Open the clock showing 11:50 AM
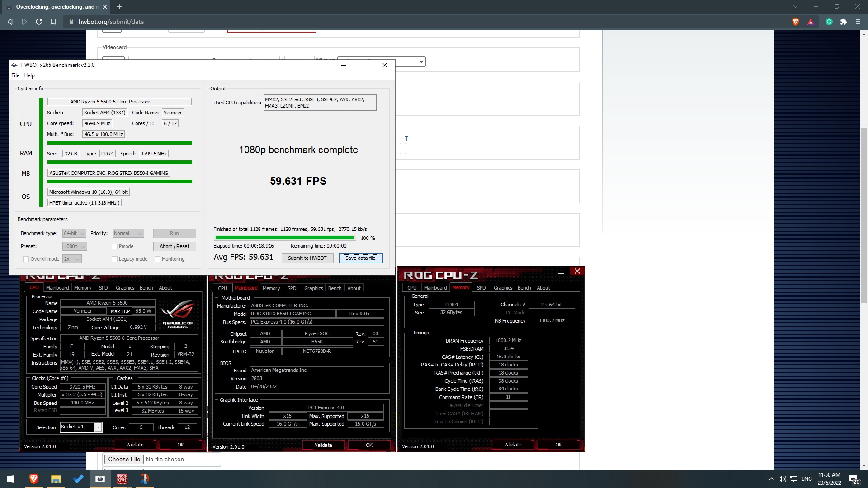The height and width of the screenshot is (488, 868). click(x=829, y=479)
